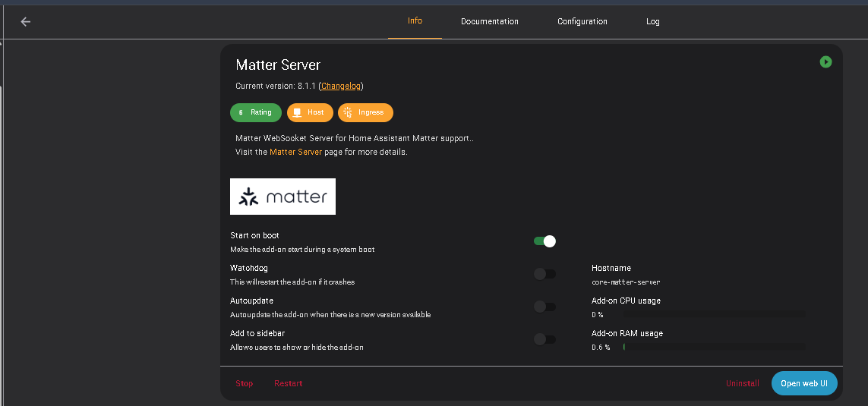
Task: Click the Add to sidebar label
Action: pos(257,334)
